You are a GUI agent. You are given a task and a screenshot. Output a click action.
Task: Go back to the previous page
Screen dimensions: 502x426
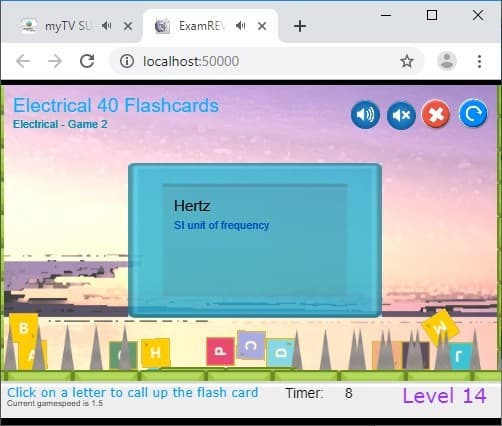tap(23, 61)
